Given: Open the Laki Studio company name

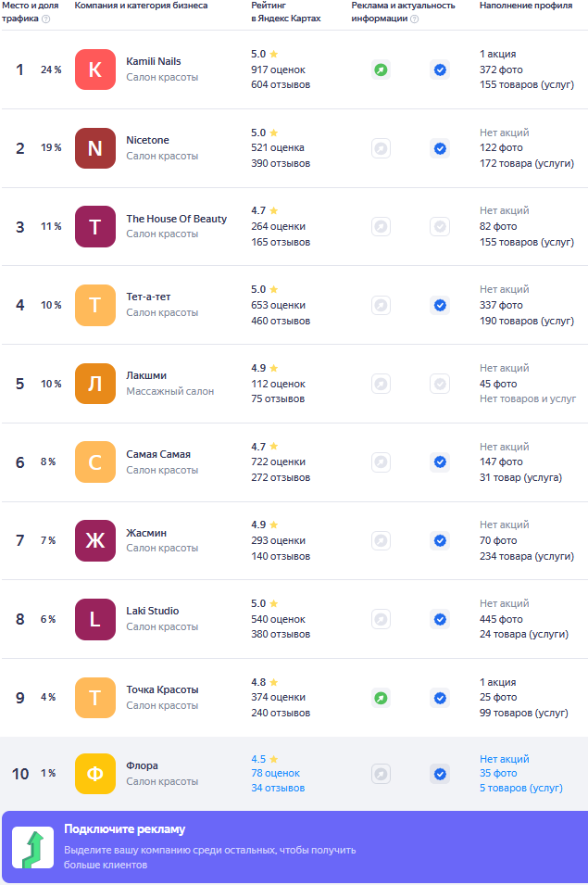Looking at the screenshot, I should pos(152,611).
